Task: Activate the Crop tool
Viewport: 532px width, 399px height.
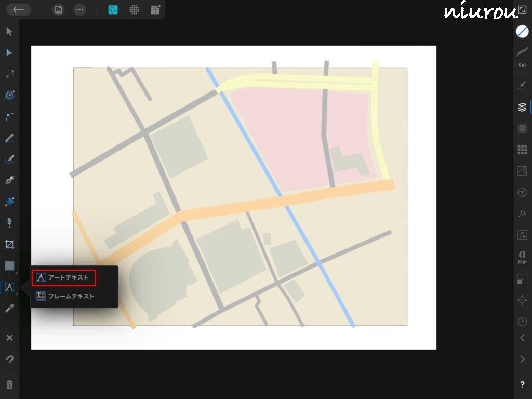Action: 9,244
